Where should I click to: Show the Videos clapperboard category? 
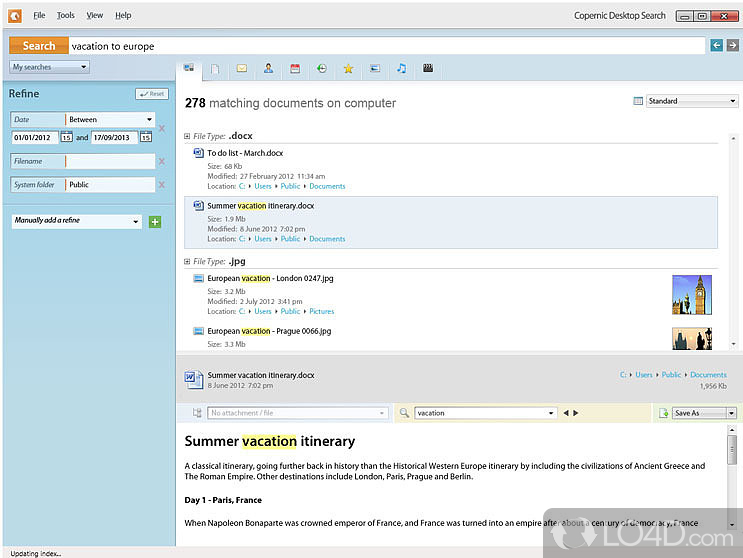(x=428, y=69)
